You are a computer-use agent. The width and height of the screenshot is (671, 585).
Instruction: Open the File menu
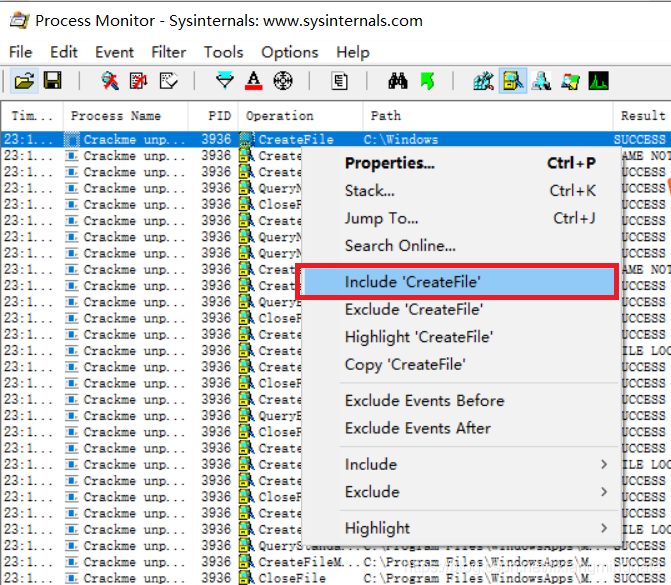[21, 52]
